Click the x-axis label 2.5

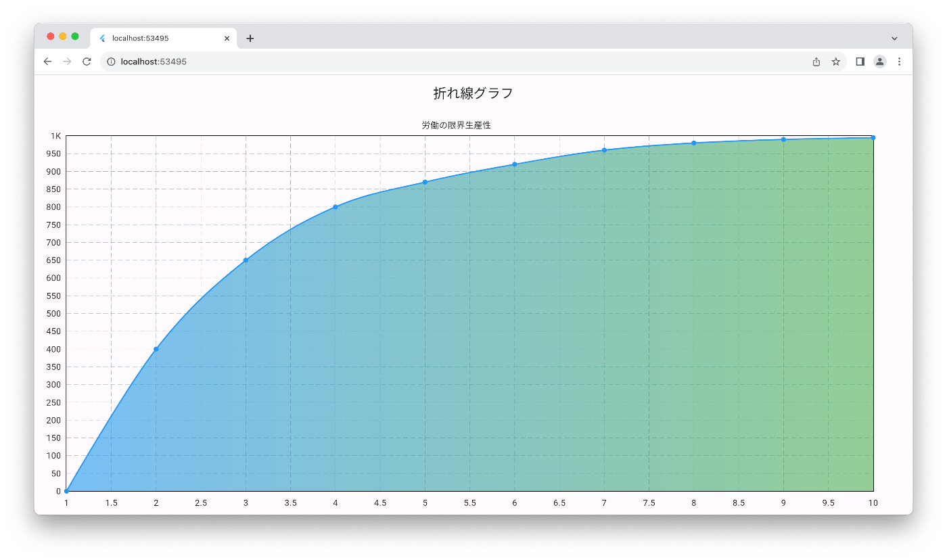coord(201,503)
